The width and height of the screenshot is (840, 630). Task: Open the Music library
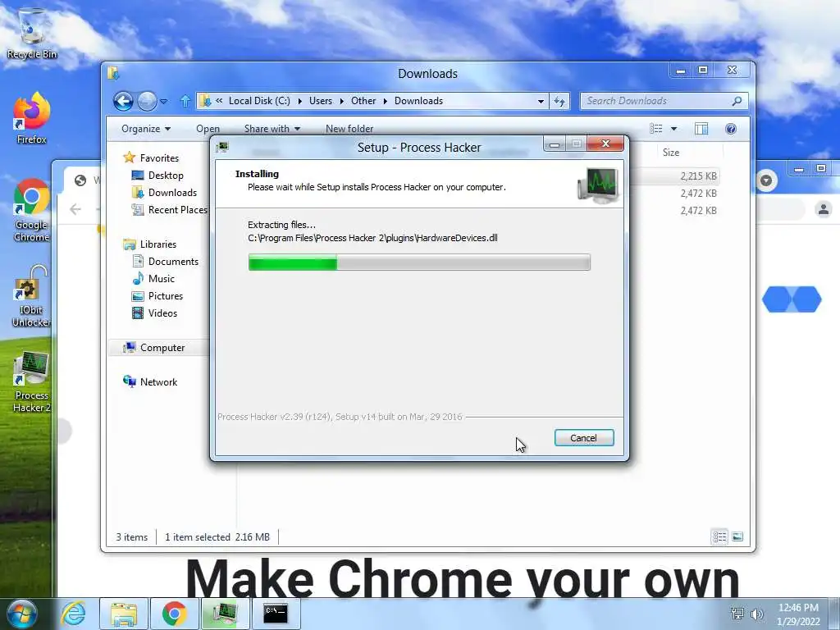tap(162, 279)
